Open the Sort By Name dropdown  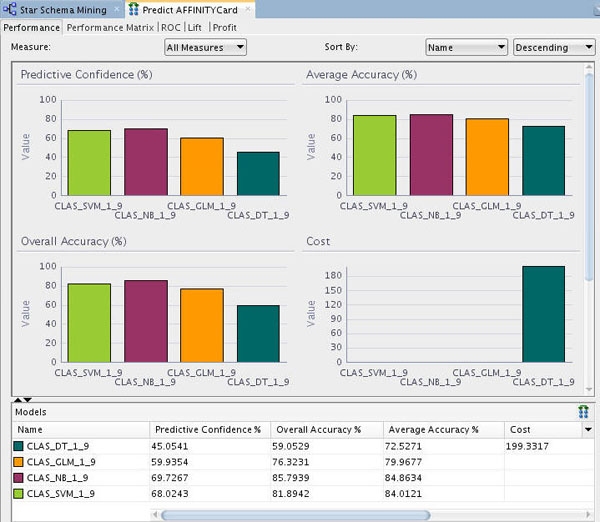point(466,47)
